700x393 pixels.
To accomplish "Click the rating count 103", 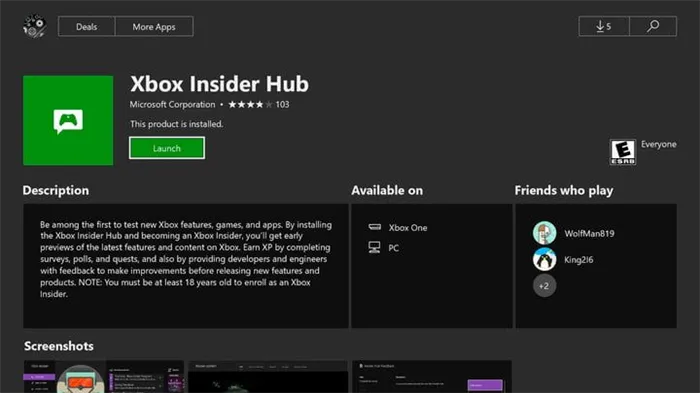I will point(282,105).
